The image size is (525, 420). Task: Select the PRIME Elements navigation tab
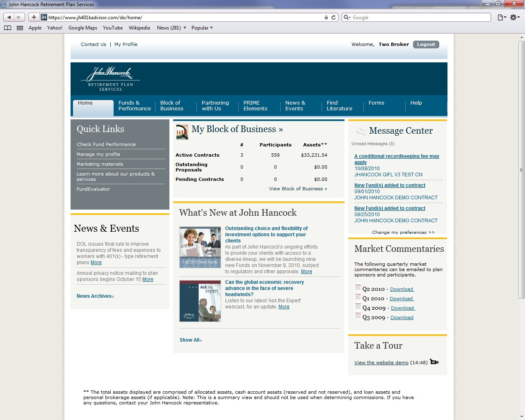(255, 106)
